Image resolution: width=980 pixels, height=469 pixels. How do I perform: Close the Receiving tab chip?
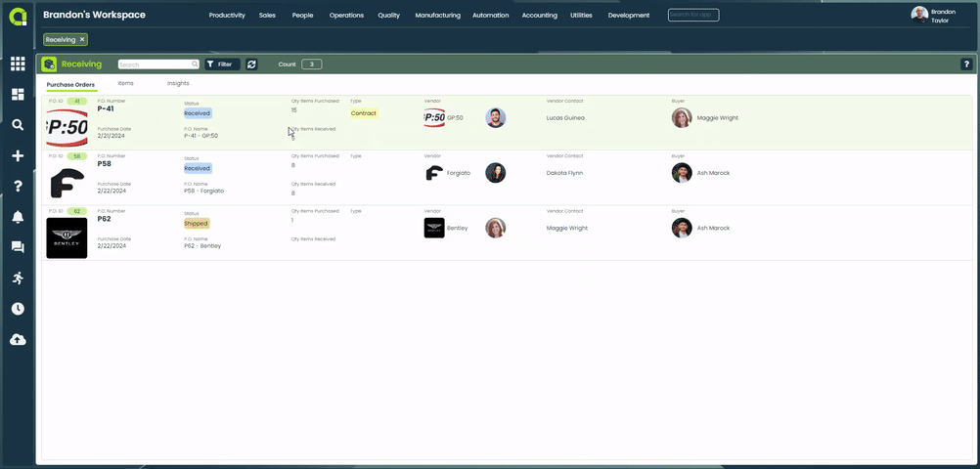tap(82, 39)
